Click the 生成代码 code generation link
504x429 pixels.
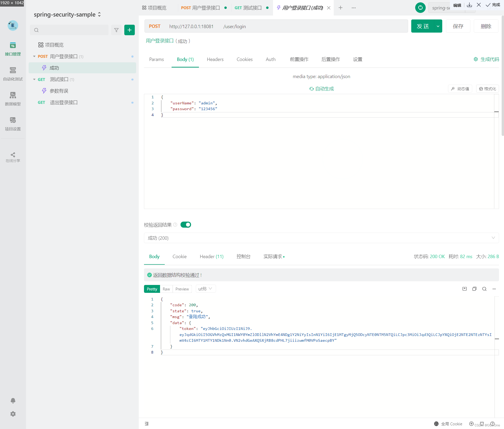(x=486, y=59)
